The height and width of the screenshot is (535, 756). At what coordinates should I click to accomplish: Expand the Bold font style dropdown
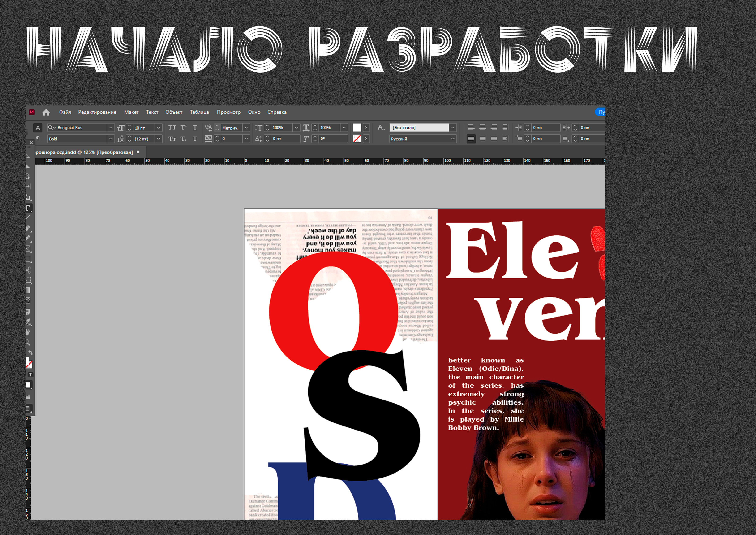(x=111, y=139)
